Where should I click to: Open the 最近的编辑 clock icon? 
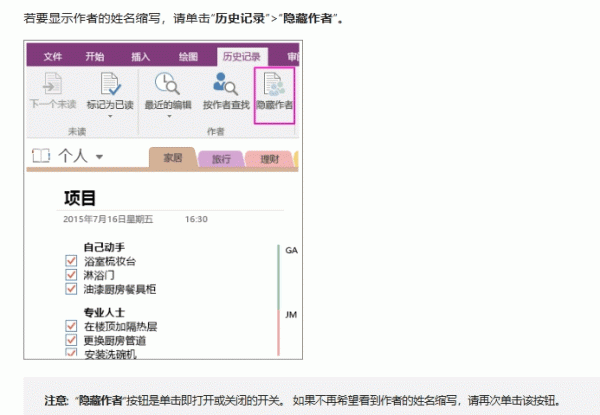[167, 83]
